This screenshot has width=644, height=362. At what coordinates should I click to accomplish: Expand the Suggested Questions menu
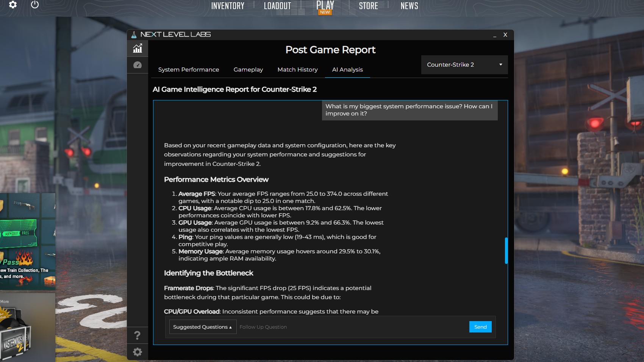click(203, 327)
